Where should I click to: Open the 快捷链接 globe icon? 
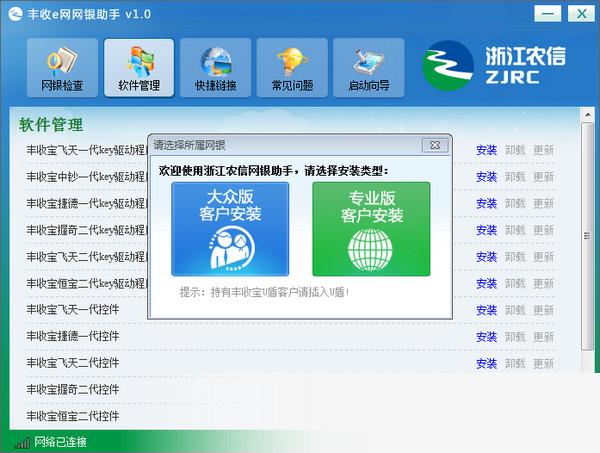click(x=215, y=68)
